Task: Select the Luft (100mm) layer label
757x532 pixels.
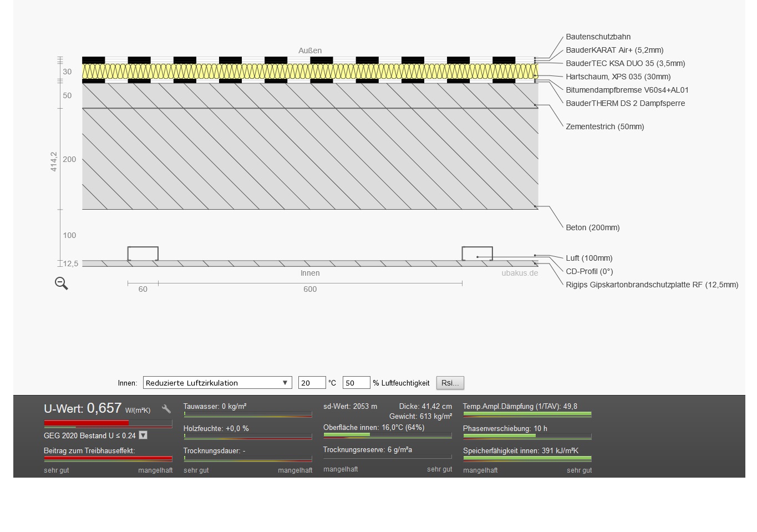Action: tap(589, 258)
